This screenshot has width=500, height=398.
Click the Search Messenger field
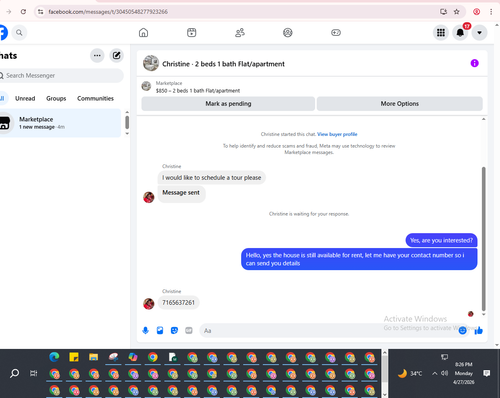point(62,76)
